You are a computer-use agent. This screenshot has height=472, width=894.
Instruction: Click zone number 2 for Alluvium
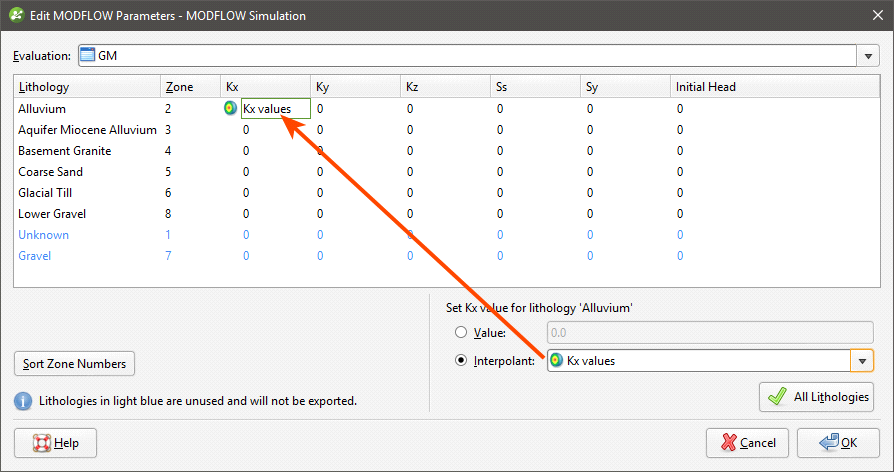pos(168,108)
